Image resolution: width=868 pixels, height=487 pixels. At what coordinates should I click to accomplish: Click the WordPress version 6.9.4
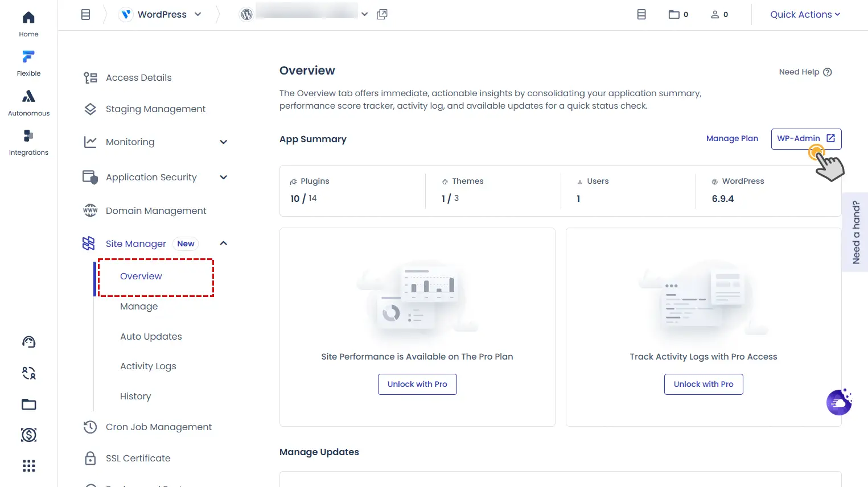click(x=723, y=199)
